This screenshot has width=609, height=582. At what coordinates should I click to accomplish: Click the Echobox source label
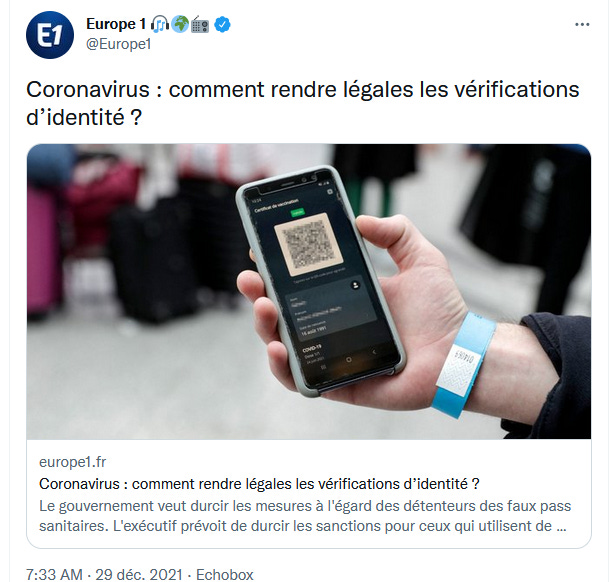[224, 574]
